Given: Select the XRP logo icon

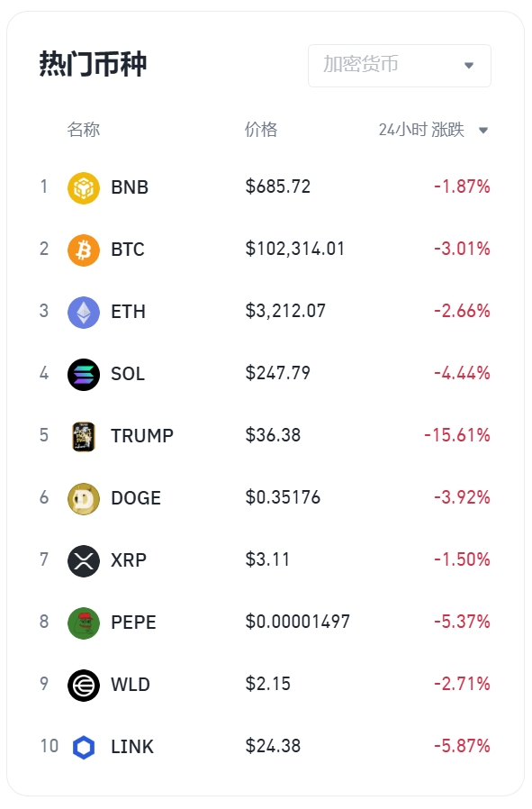Looking at the screenshot, I should coord(84,561).
